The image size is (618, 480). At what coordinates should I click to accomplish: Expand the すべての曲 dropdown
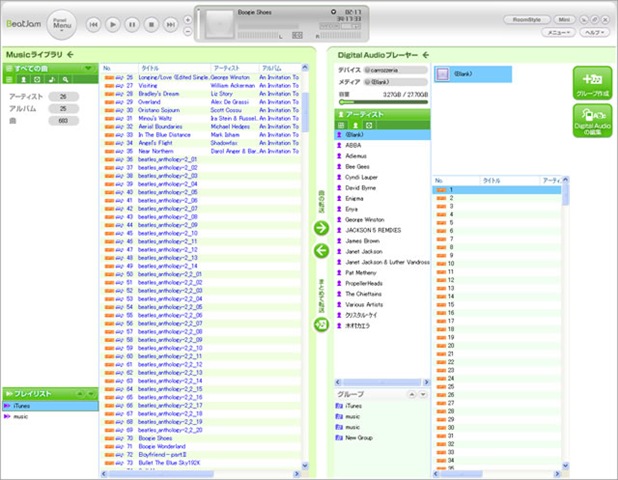pos(90,67)
